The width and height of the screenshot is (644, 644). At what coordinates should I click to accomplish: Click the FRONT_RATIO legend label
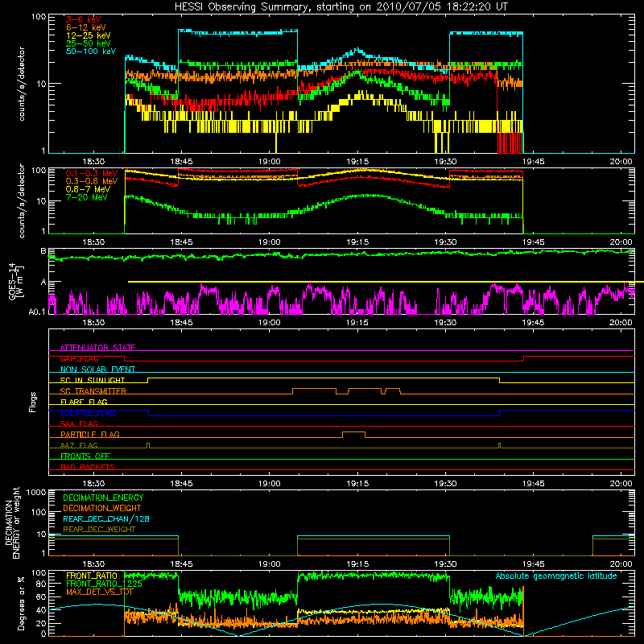(92, 576)
